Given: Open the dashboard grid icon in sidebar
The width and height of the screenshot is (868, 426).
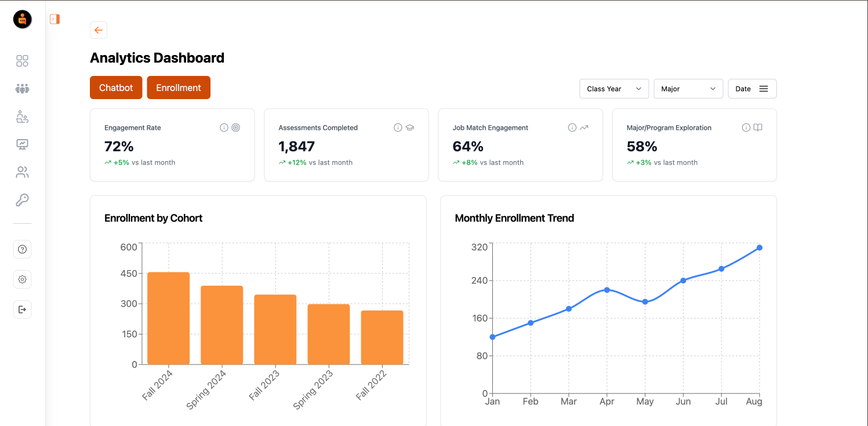Looking at the screenshot, I should click(23, 61).
